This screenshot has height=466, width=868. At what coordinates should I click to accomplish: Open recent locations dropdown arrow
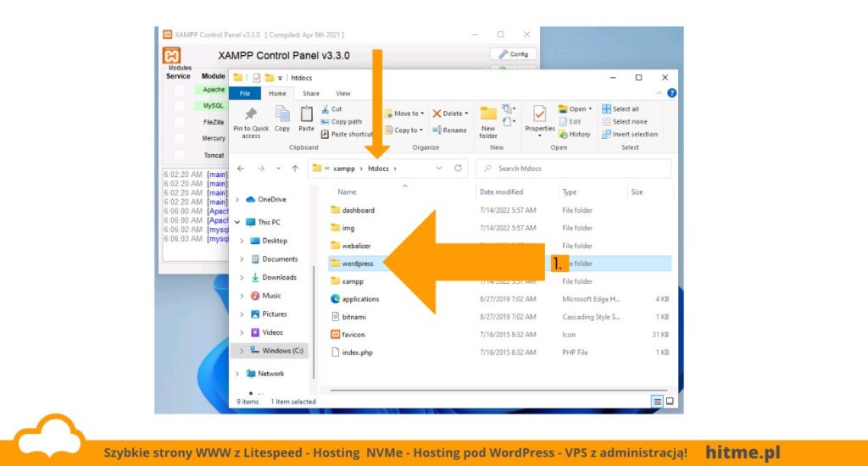point(278,169)
